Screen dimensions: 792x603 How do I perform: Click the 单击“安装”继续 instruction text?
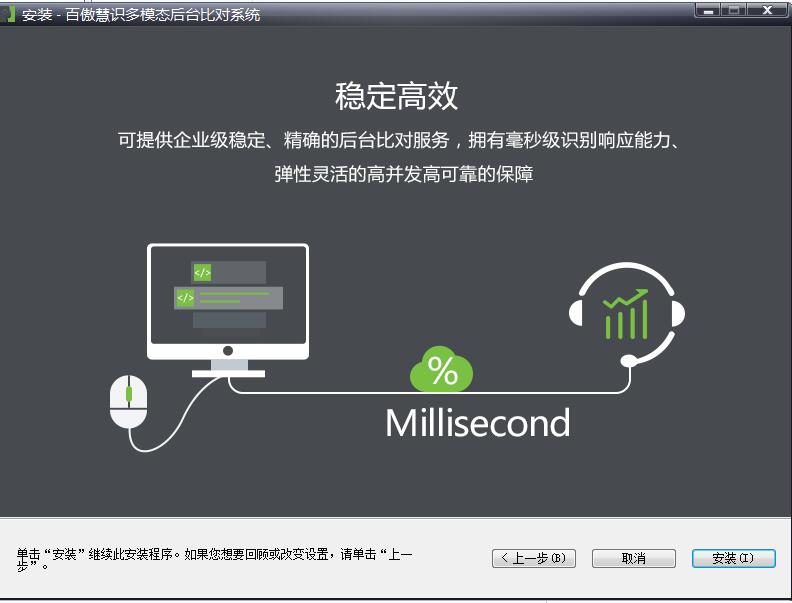click(215, 560)
